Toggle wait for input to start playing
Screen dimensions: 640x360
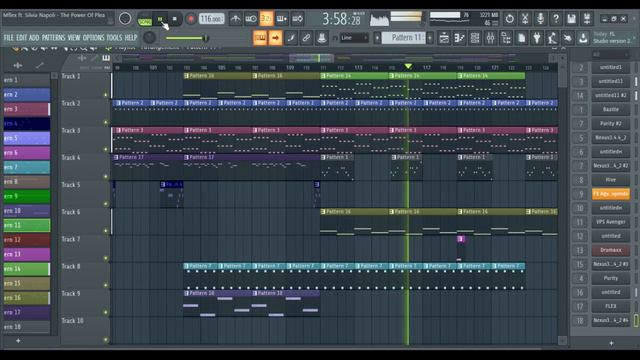251,19
